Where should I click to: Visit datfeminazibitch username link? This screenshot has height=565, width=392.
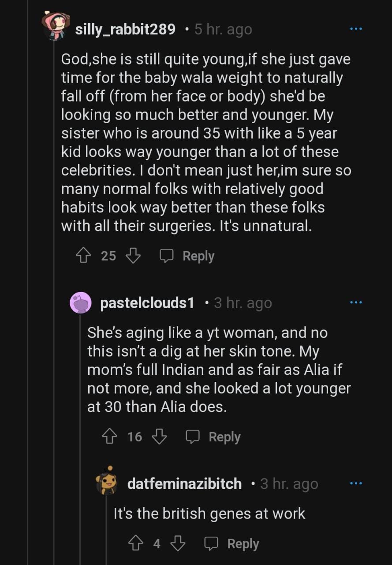(184, 484)
